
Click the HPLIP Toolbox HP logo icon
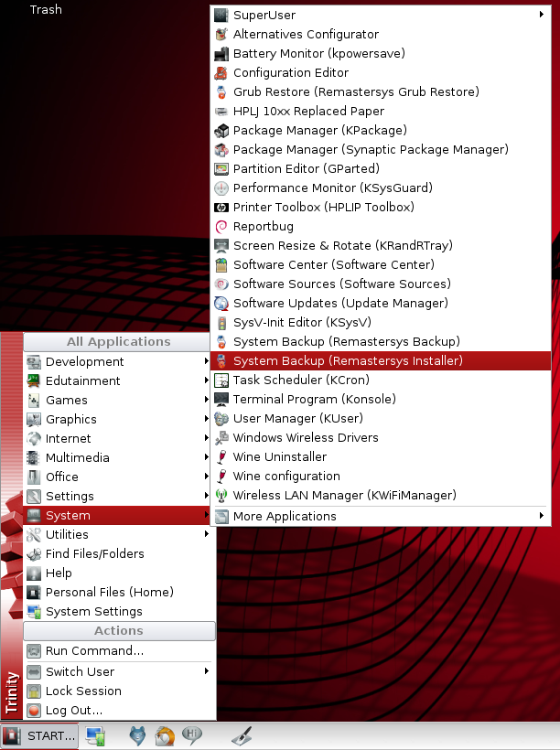[x=221, y=207]
